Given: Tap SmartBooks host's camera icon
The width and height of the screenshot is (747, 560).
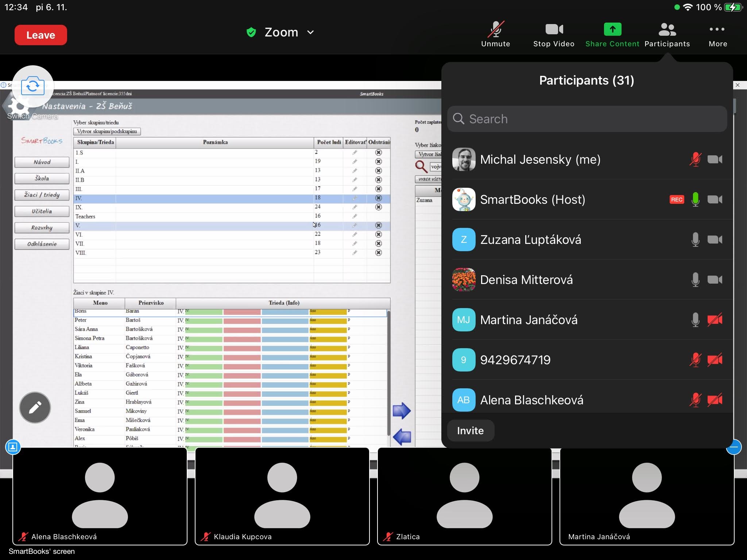Looking at the screenshot, I should [x=715, y=199].
